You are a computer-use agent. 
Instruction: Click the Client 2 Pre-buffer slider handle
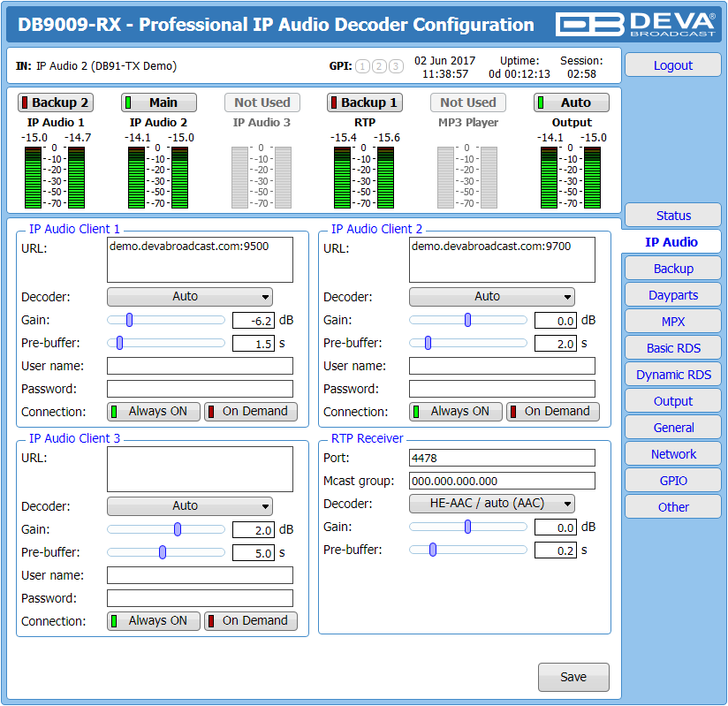[428, 343]
